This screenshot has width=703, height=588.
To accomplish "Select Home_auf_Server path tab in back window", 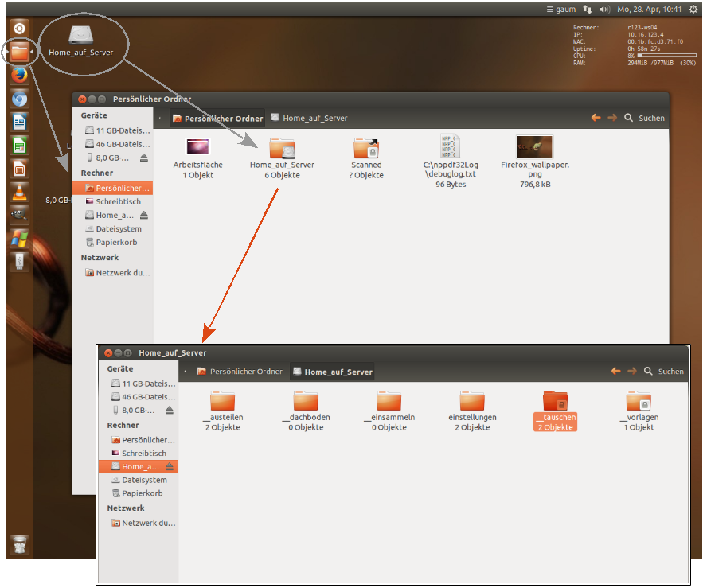I will coord(309,118).
